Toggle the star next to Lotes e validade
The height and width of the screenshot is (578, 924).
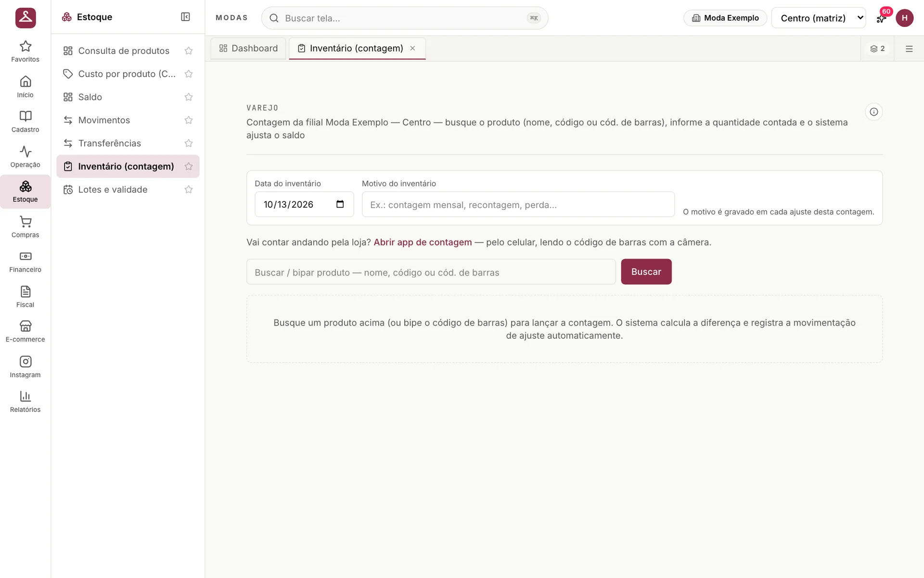(189, 189)
